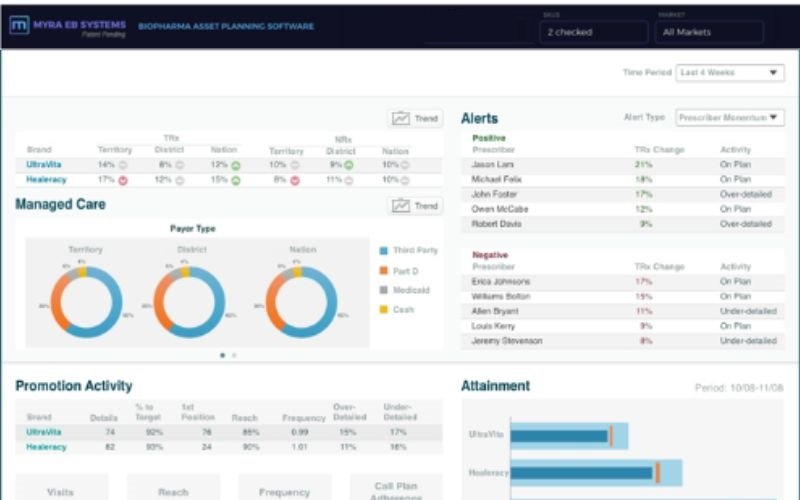Select prescriber Owen McCabe row
The width and height of the screenshot is (800, 500).
tap(623, 209)
